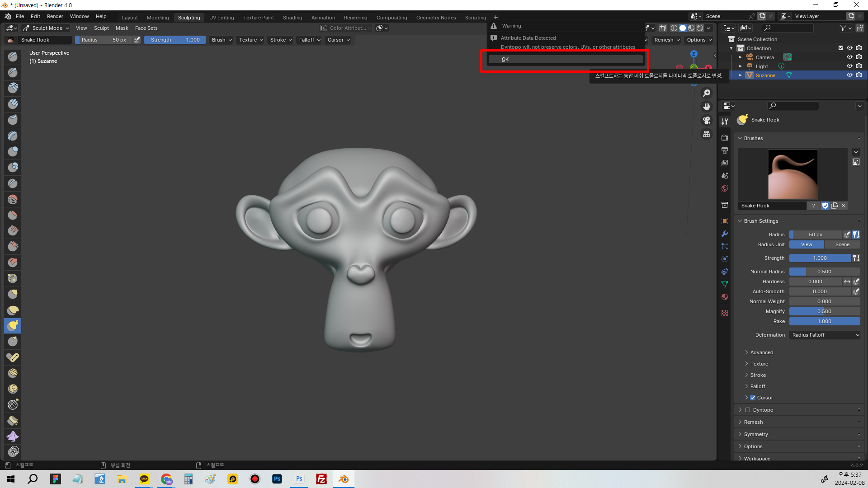Click the Snake Hook brush preview thumbnail
This screenshot has width=868, height=488.
tap(793, 174)
